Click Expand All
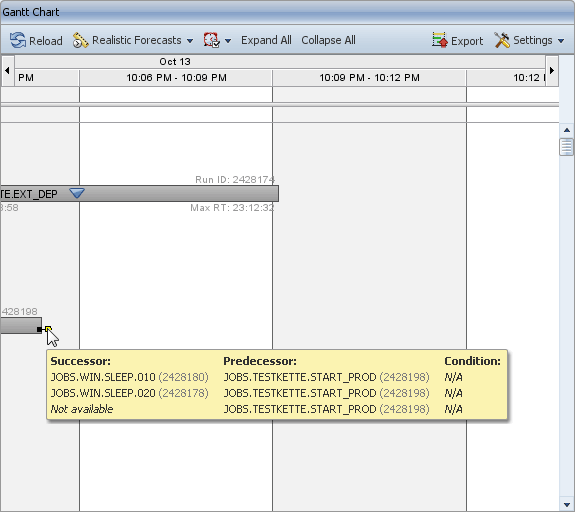Image resolution: width=575 pixels, height=512 pixels. [x=266, y=40]
